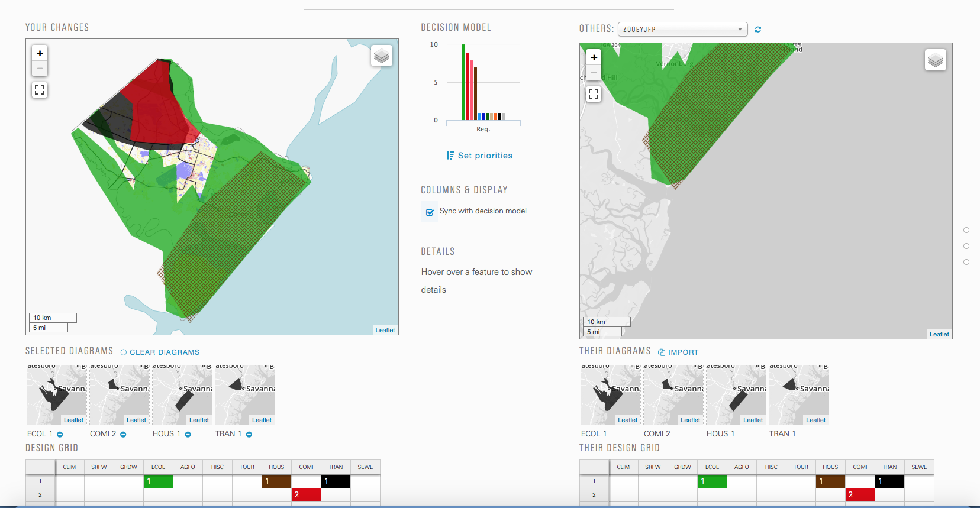Toggle fullscreen on Your Changes map
980x508 pixels.
click(40, 90)
